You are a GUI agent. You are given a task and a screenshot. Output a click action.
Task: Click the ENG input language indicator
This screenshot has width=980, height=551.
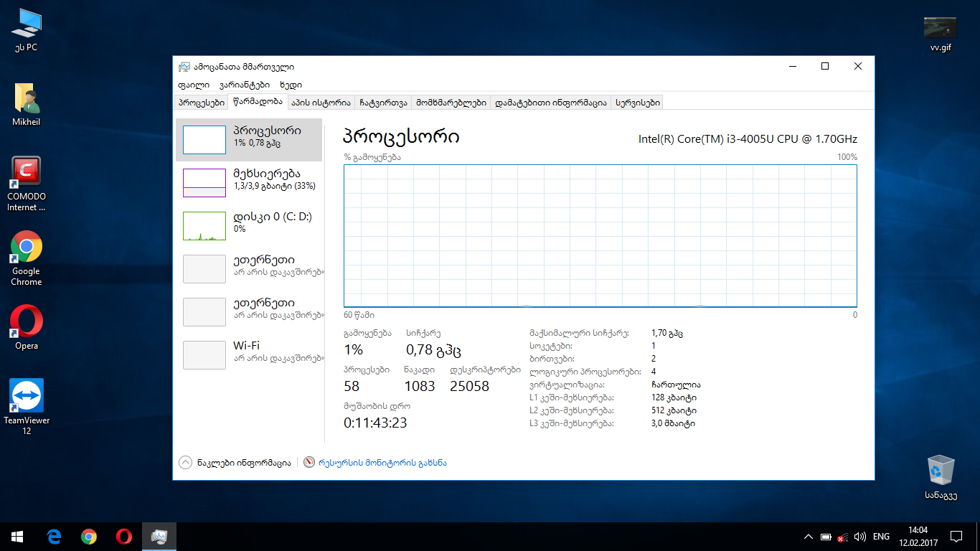881,537
